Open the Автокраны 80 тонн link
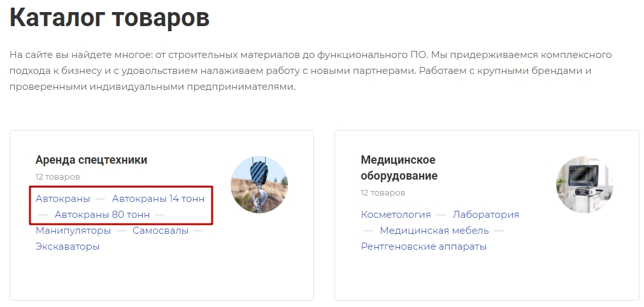644x307 pixels. tap(103, 215)
